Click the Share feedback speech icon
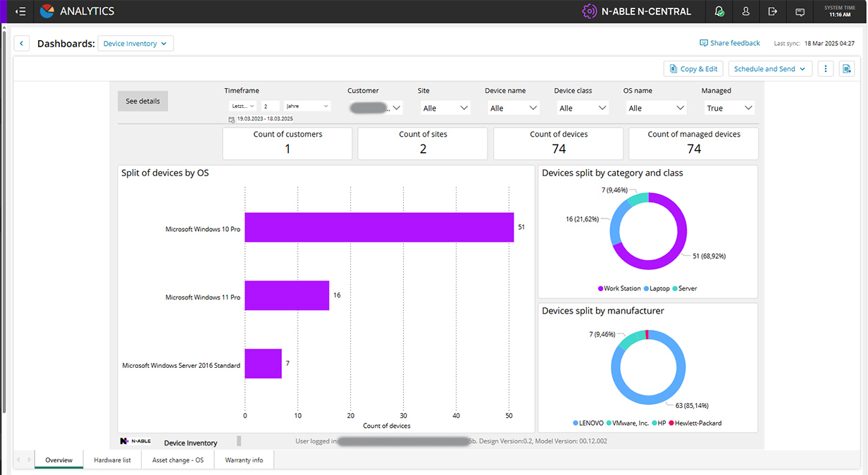The height and width of the screenshot is (475, 868). (x=703, y=43)
